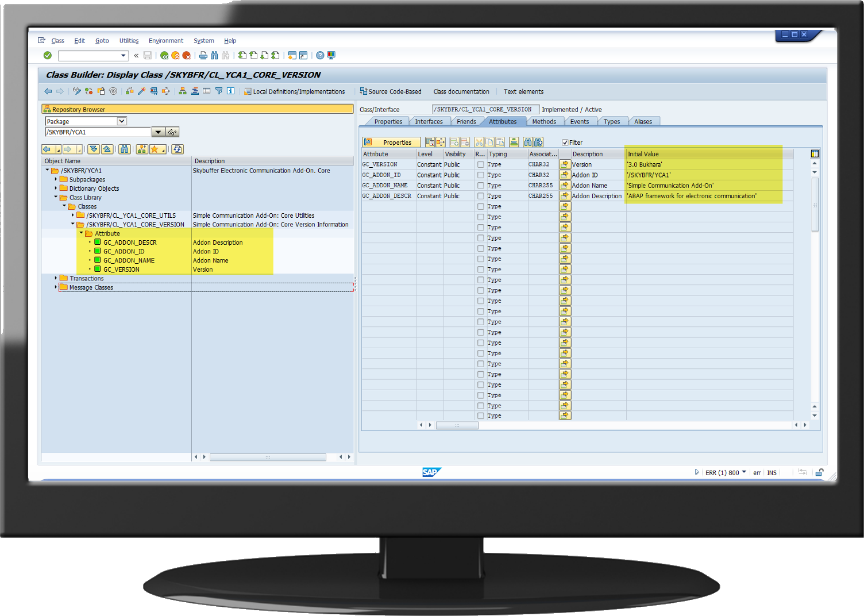Click Local Definitions/Implementations button
The image size is (864, 616).
click(294, 91)
